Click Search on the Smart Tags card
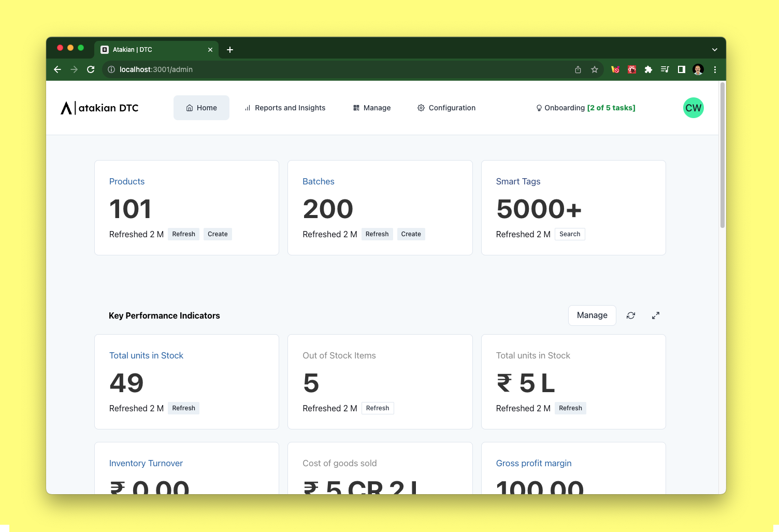Viewport: 779px width, 532px height. [x=570, y=234]
